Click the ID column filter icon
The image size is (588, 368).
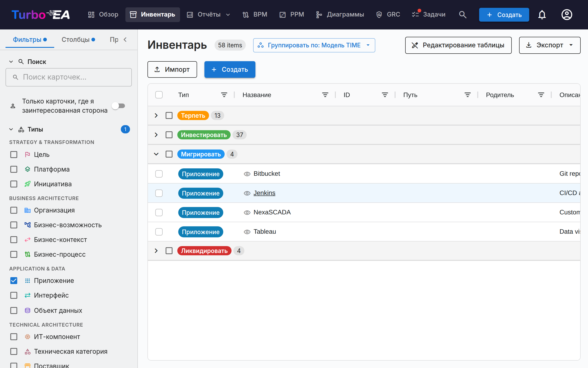[x=385, y=95]
